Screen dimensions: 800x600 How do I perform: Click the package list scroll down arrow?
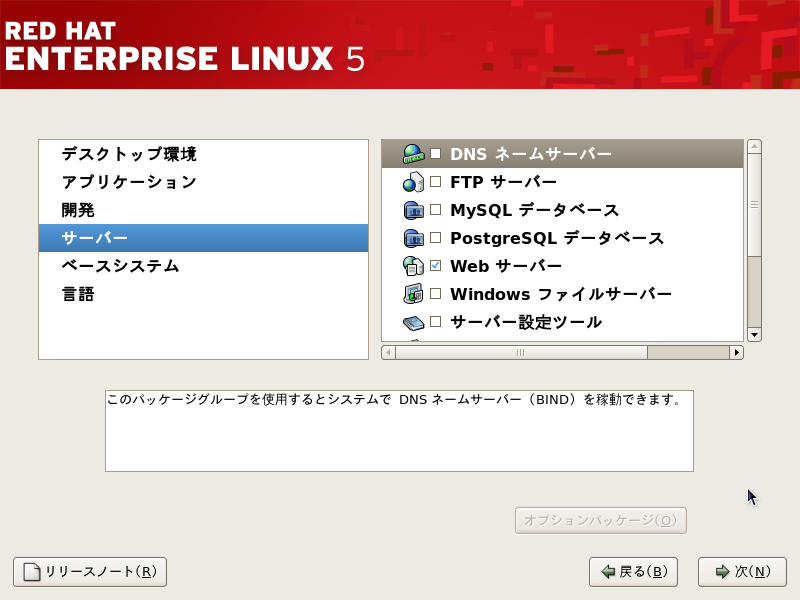(x=754, y=335)
